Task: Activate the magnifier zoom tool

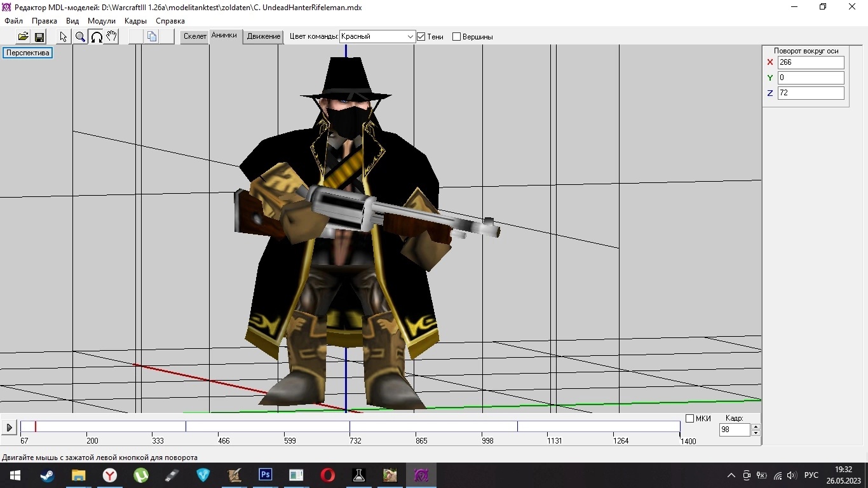Action: click(x=80, y=37)
